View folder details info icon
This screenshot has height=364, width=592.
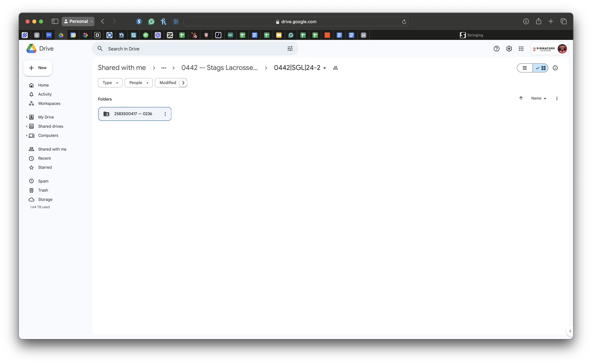(555, 68)
